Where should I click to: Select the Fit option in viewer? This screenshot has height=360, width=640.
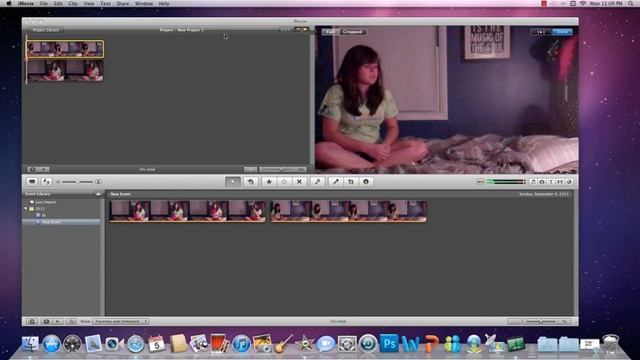tap(330, 31)
